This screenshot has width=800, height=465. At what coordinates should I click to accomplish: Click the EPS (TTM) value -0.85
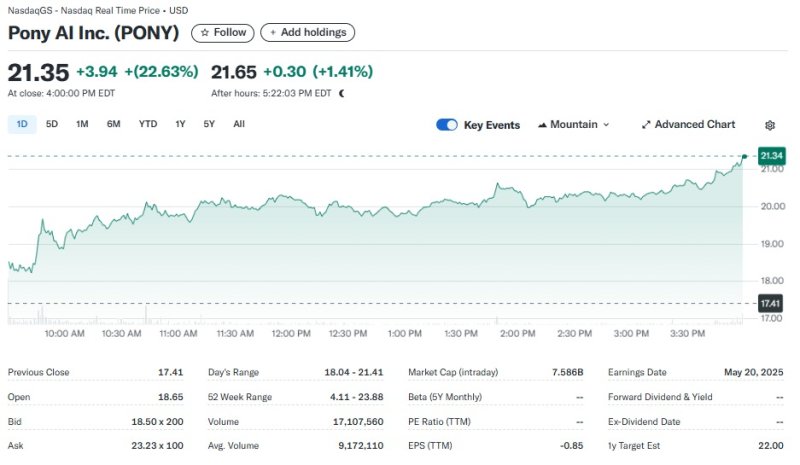click(x=571, y=446)
